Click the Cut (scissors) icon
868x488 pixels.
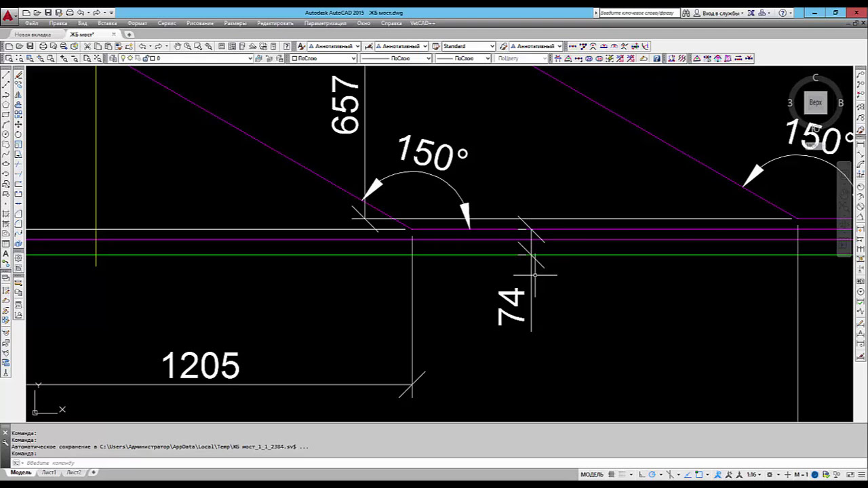tap(87, 46)
